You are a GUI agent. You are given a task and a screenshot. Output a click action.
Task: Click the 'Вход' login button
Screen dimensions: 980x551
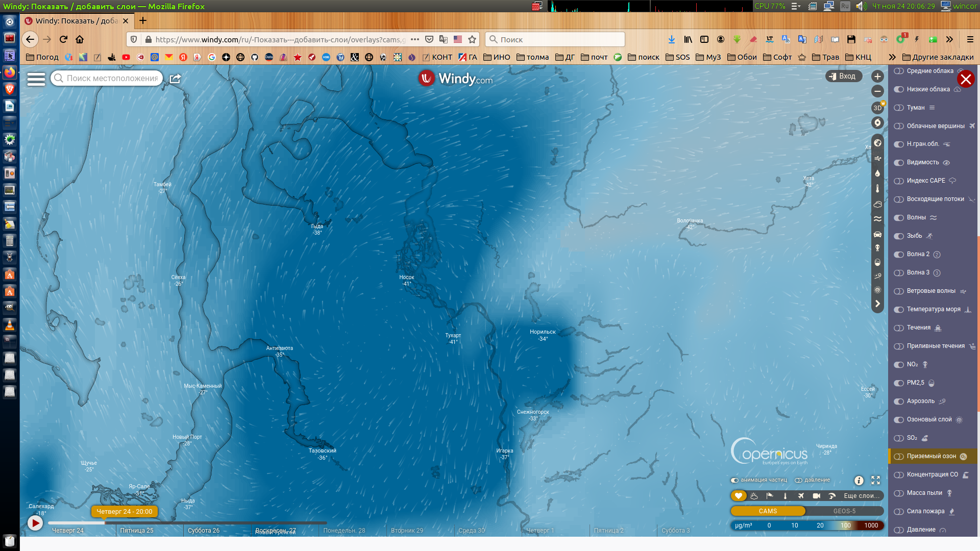tap(843, 76)
